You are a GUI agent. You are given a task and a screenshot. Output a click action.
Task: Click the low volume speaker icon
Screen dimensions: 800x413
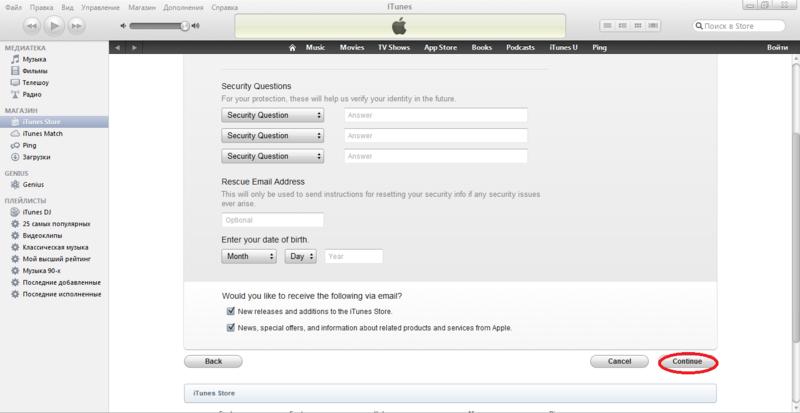tap(122, 26)
